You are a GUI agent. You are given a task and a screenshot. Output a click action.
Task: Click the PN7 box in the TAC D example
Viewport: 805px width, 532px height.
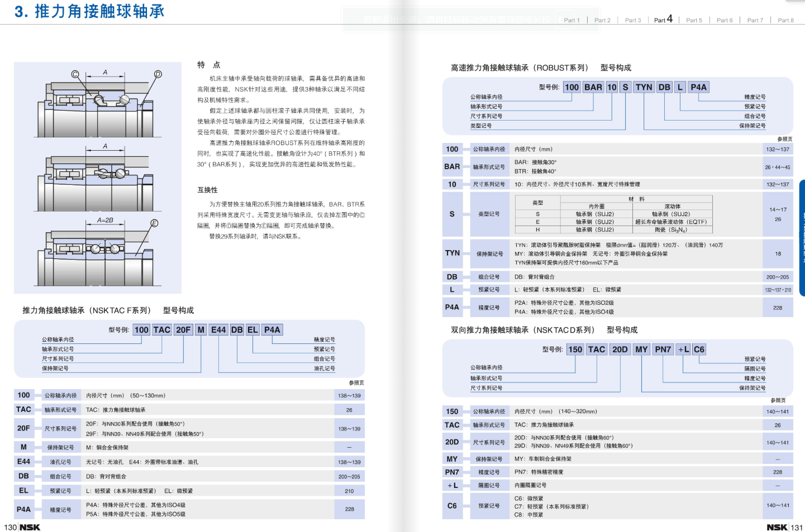(663, 349)
